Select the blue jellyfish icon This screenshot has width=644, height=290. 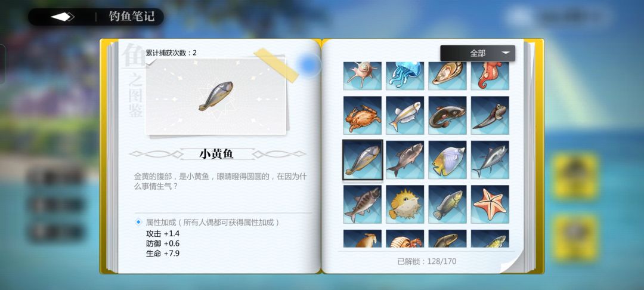tap(405, 76)
